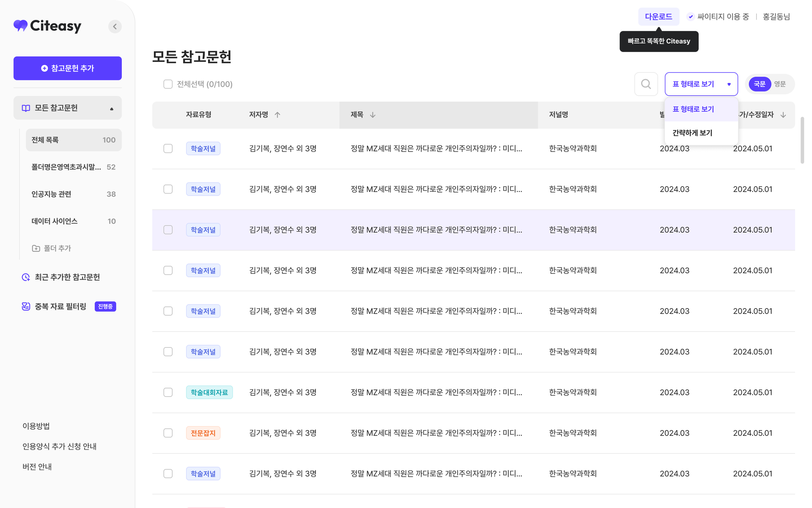
Task: Open 중복 자료 필터링 icon
Action: tap(26, 306)
